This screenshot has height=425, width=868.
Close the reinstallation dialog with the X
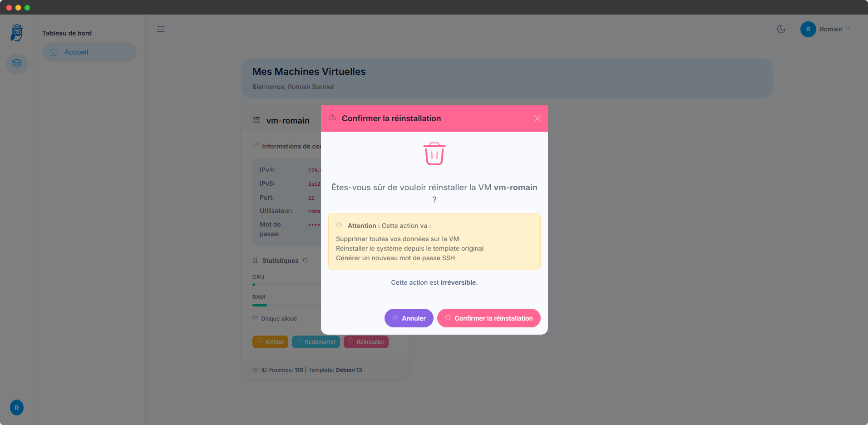coord(537,118)
